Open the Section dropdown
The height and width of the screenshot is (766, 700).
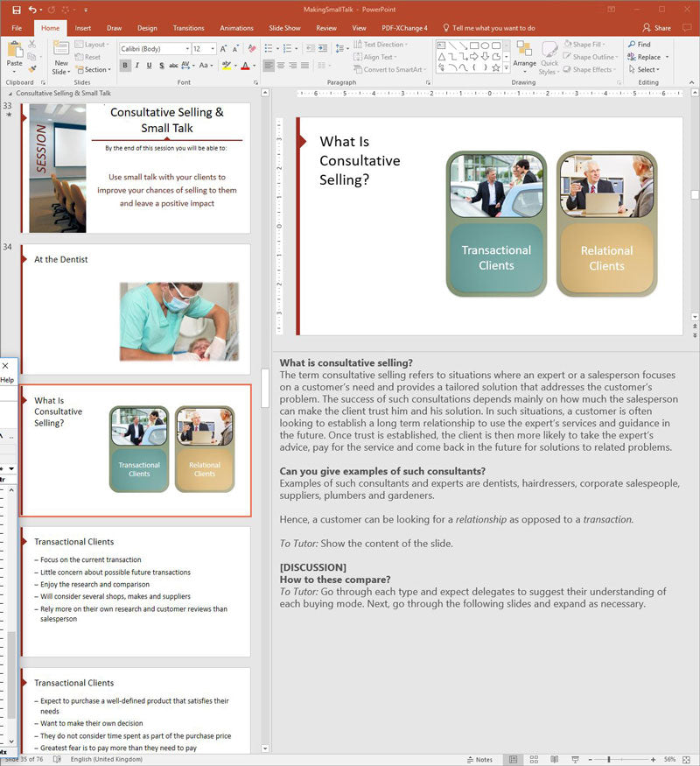[x=94, y=70]
